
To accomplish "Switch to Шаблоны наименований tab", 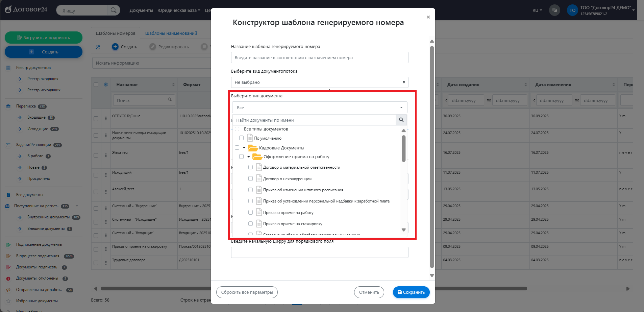I will click(171, 33).
